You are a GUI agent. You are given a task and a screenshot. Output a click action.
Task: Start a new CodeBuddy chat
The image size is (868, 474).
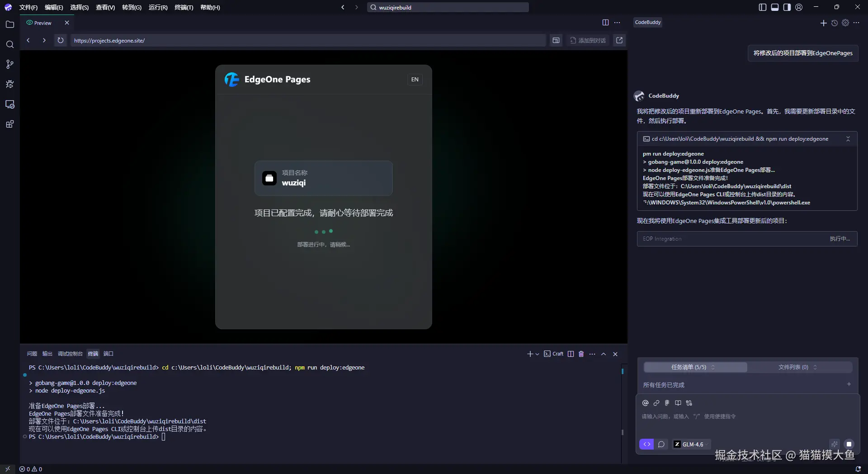point(823,23)
